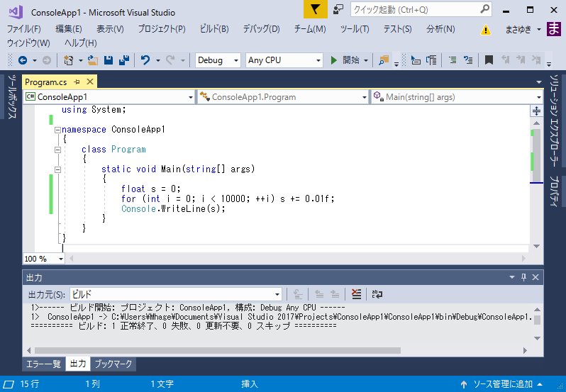Close the Output panel
Screen dimensions: 566x392
536,277
